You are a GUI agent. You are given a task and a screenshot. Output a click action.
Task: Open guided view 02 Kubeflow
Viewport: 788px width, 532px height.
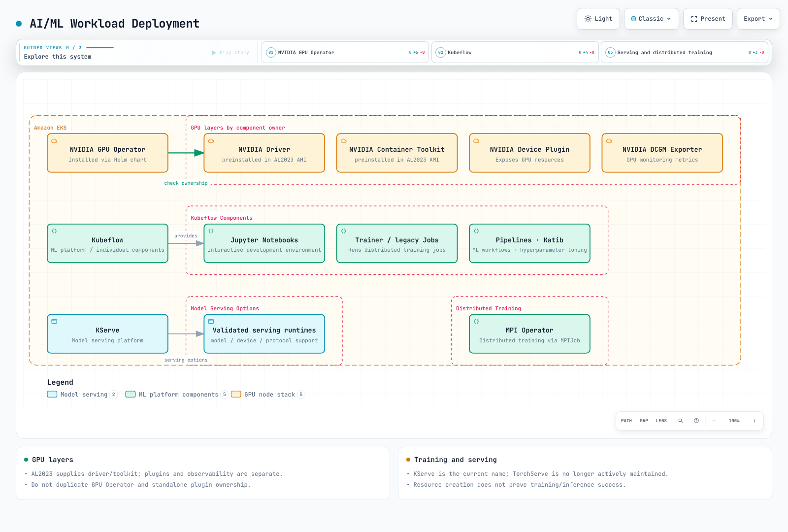click(x=515, y=52)
